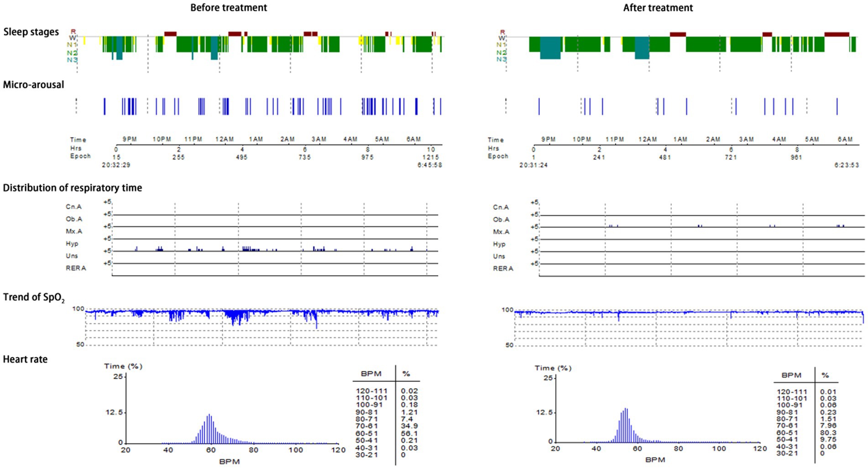Click heart rate percentage "80.3"

point(828,433)
